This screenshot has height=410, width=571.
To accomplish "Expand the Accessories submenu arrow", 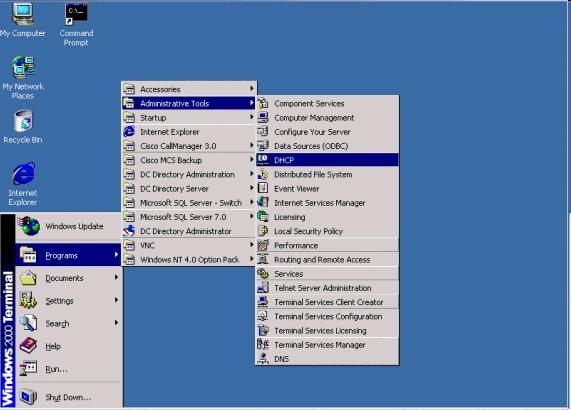I will click(x=251, y=88).
